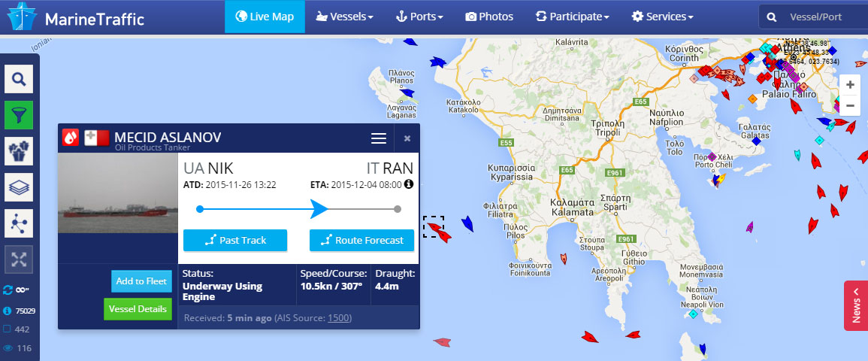
Task: Open the map search tool in sidebar
Action: 19,79
